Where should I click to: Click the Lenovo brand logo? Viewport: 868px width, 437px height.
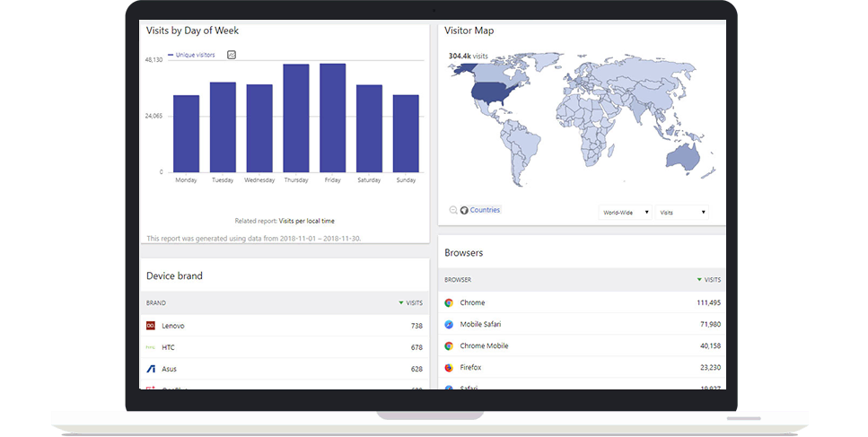click(x=151, y=326)
